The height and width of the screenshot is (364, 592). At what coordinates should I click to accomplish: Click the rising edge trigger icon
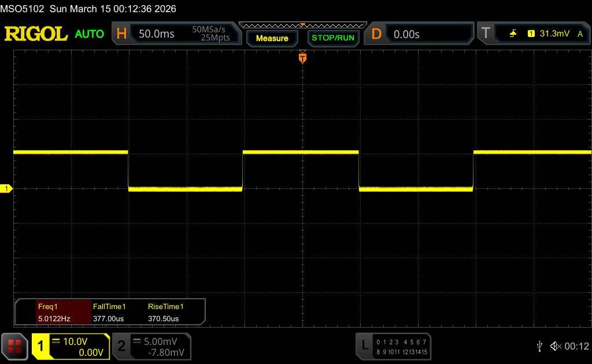pyautogui.click(x=513, y=34)
